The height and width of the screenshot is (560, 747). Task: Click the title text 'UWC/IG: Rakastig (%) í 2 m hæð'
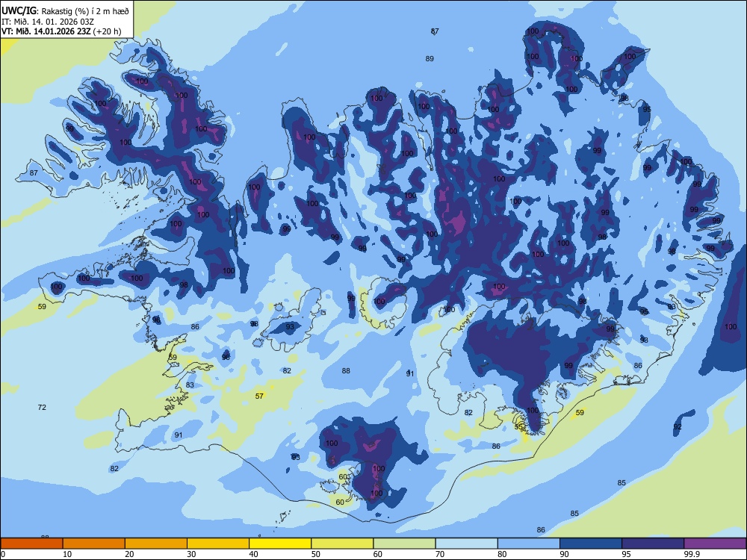pos(65,11)
